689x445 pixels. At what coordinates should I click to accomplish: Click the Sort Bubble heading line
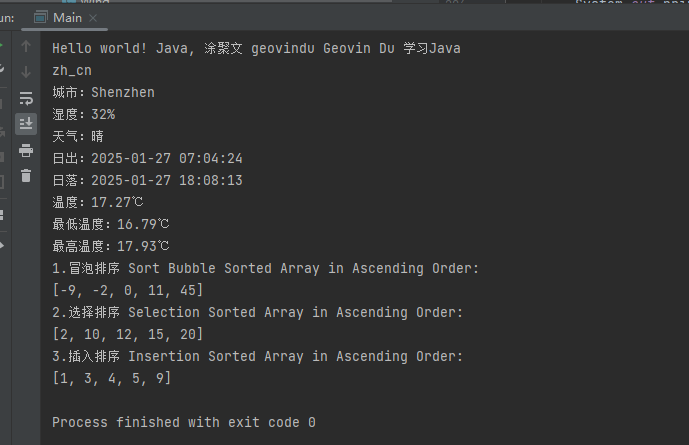[x=266, y=268]
